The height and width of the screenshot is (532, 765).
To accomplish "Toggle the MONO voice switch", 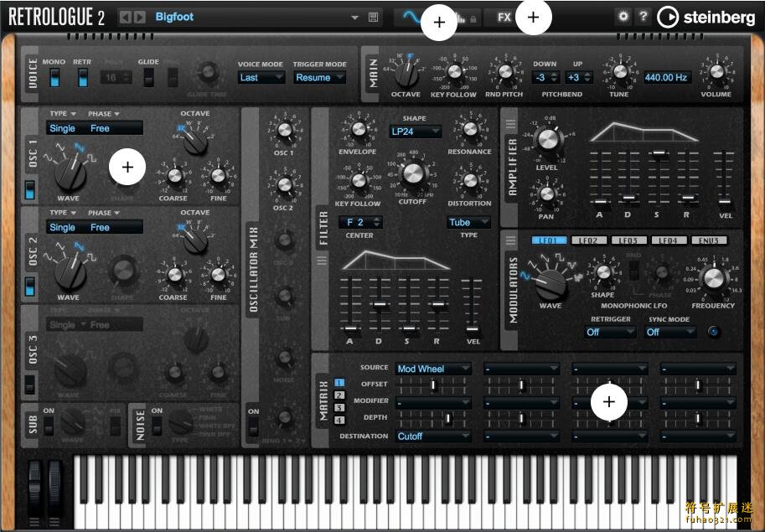I will [54, 77].
